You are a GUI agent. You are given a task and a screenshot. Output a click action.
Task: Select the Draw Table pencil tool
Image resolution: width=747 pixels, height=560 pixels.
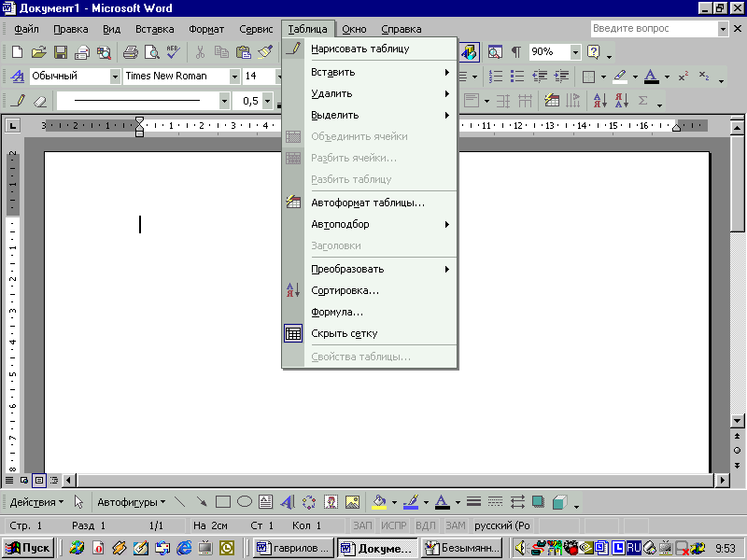(x=18, y=101)
